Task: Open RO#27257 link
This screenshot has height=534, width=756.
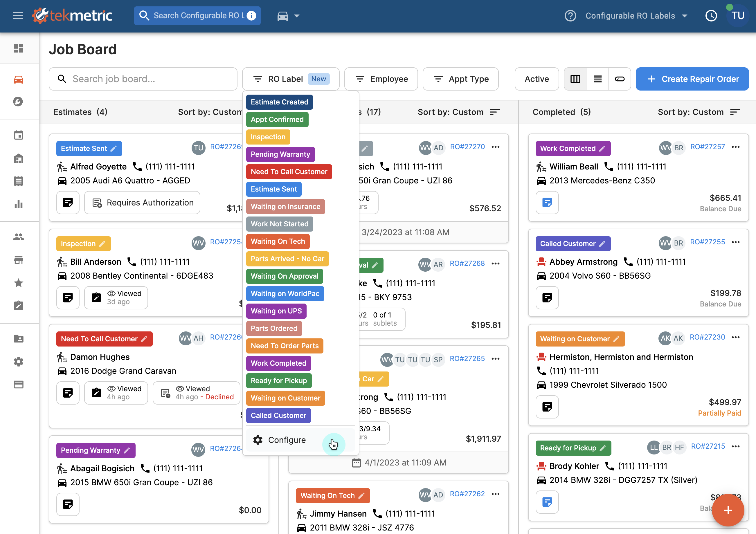Action: pyautogui.click(x=707, y=147)
